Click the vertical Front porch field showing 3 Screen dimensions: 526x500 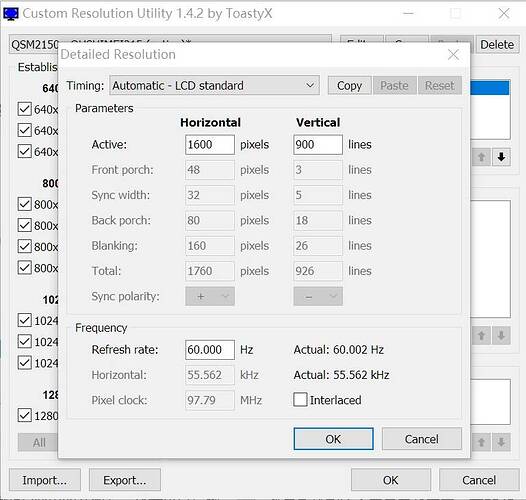[x=318, y=170]
